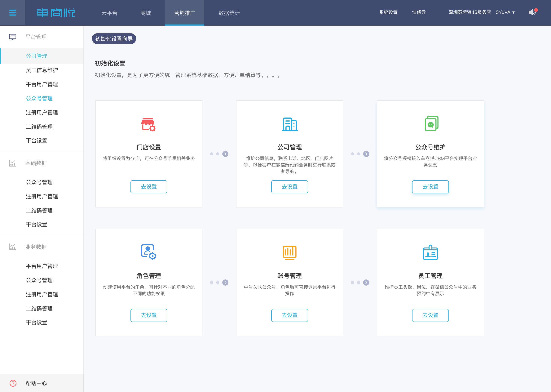This screenshot has width=551, height=392.
Task: Click the 公司管理 building icon
Action: [290, 124]
